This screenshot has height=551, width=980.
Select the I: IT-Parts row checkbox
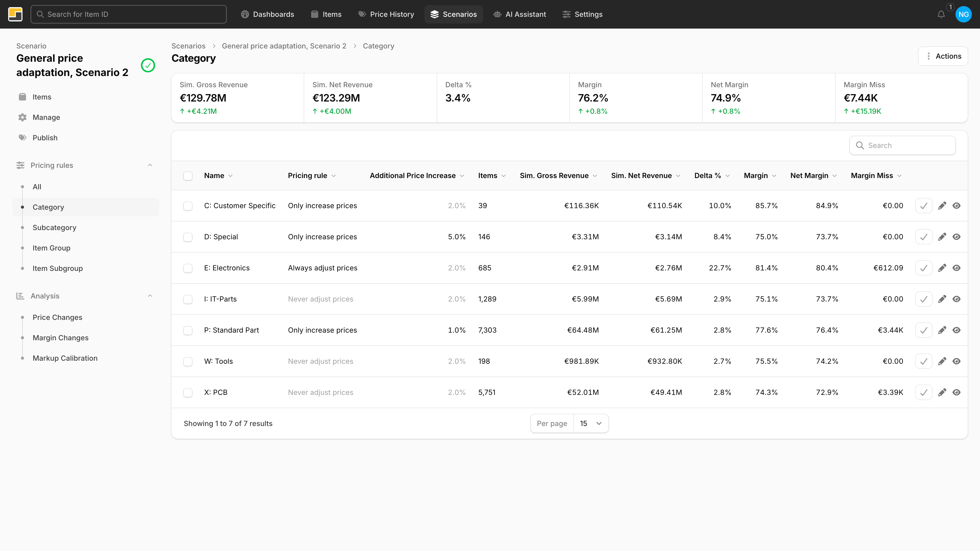coord(188,299)
